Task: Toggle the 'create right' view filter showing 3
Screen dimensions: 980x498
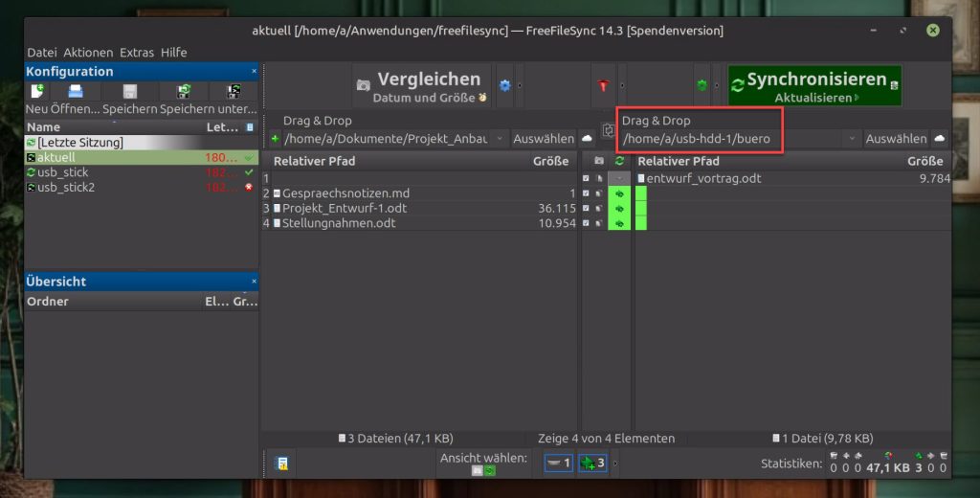Action: [591, 463]
